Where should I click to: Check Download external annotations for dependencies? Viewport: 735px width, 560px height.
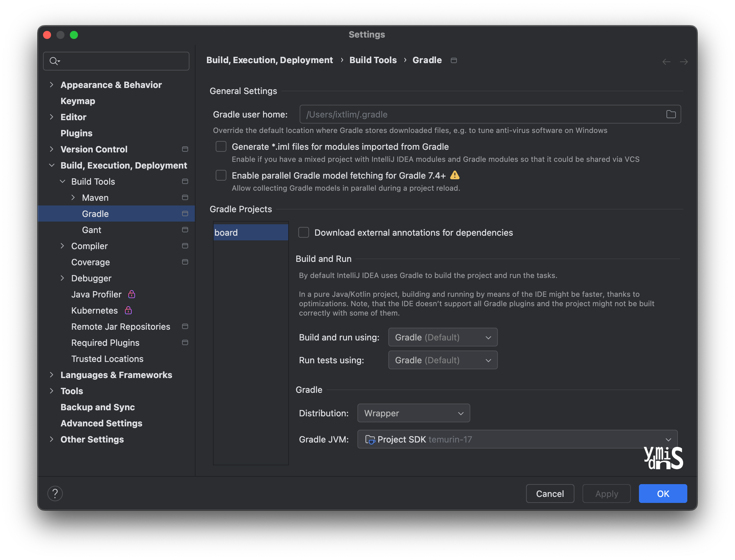coord(304,232)
